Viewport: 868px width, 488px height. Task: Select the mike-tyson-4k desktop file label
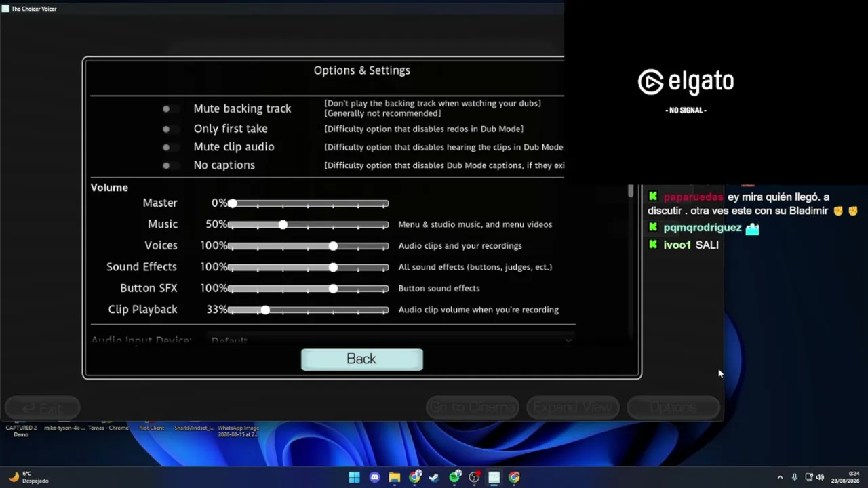[64, 428]
